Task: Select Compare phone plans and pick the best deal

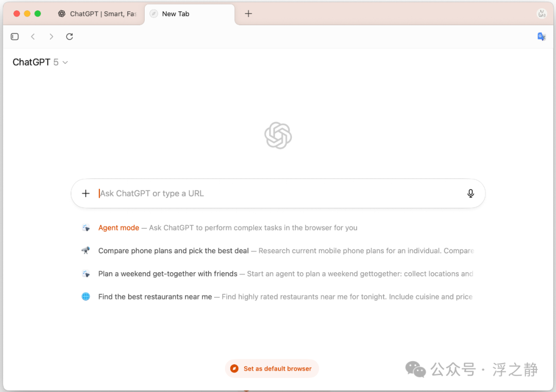Action: tap(277, 251)
